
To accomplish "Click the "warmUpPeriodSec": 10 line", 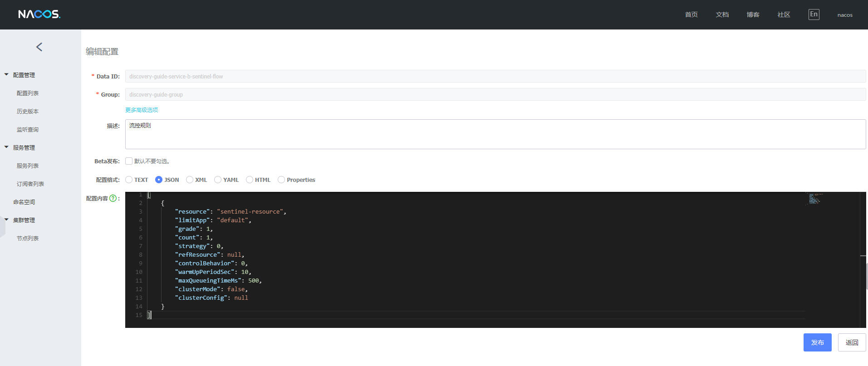I will pos(213,272).
